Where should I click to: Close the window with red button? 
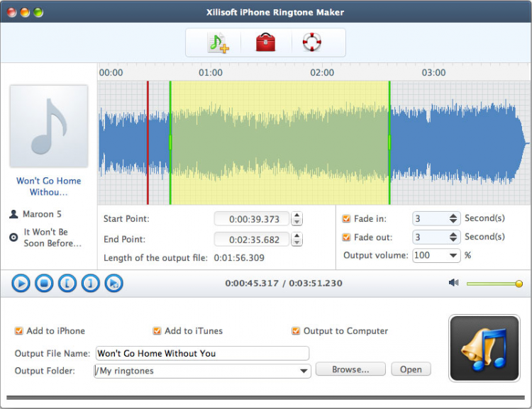[x=12, y=13]
